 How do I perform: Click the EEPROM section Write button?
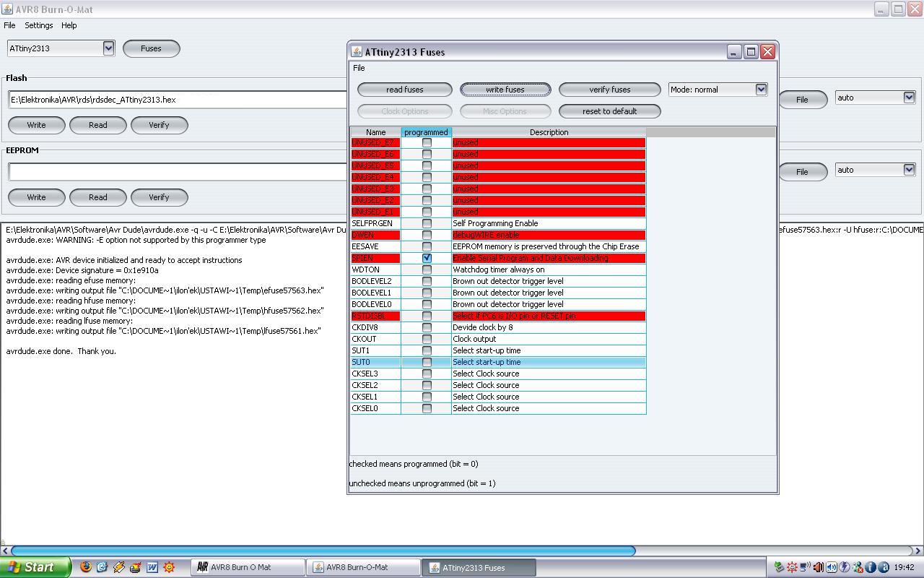point(36,197)
